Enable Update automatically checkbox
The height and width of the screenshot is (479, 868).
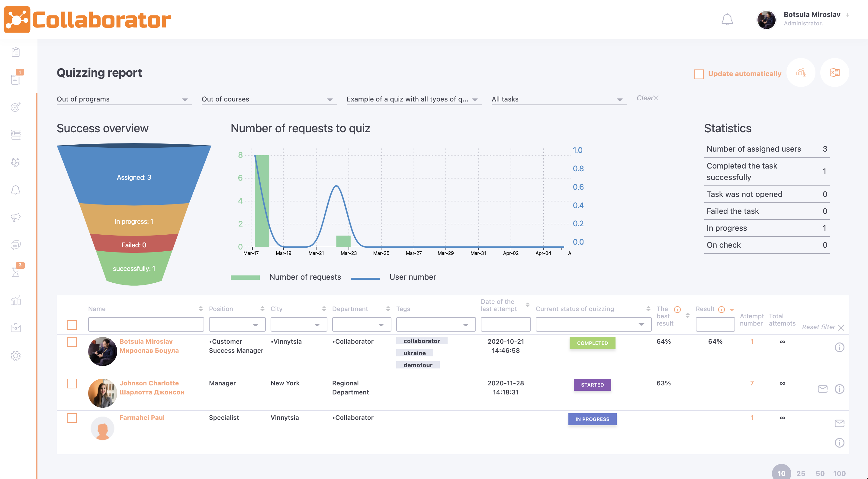(x=699, y=74)
